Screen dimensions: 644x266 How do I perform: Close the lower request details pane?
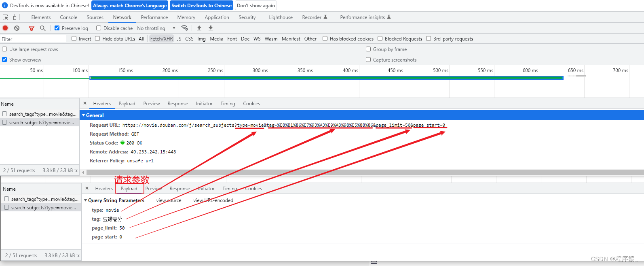click(87, 188)
